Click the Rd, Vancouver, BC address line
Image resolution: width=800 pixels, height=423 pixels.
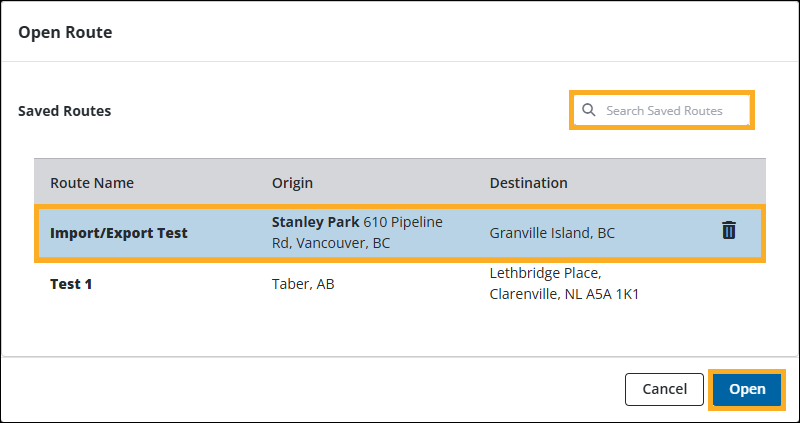pyautogui.click(x=331, y=243)
